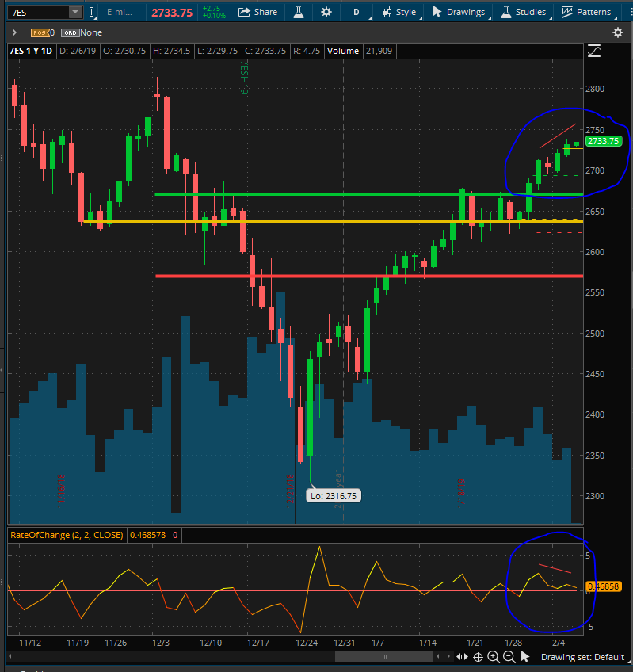Click the H: 2734.5 high value
633x672 pixels.
click(x=171, y=51)
